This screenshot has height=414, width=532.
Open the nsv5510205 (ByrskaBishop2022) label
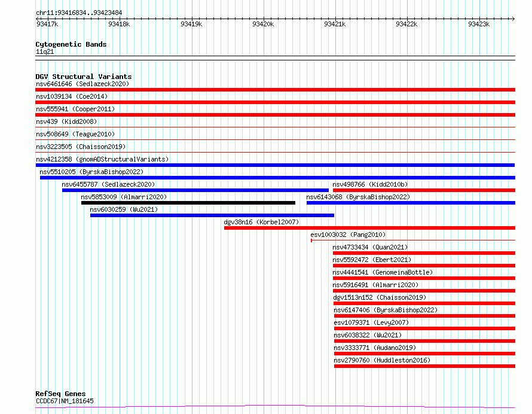click(91, 172)
